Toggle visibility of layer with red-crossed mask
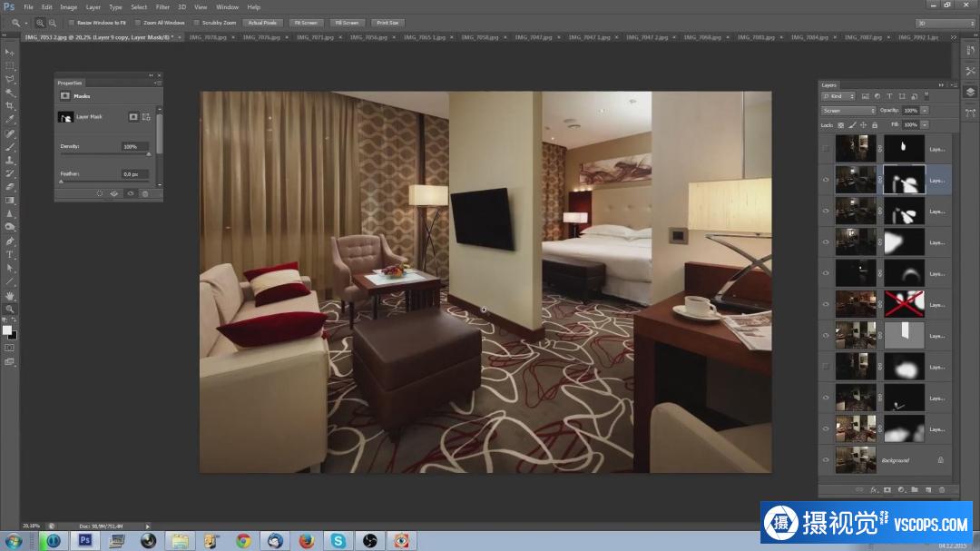 [826, 305]
